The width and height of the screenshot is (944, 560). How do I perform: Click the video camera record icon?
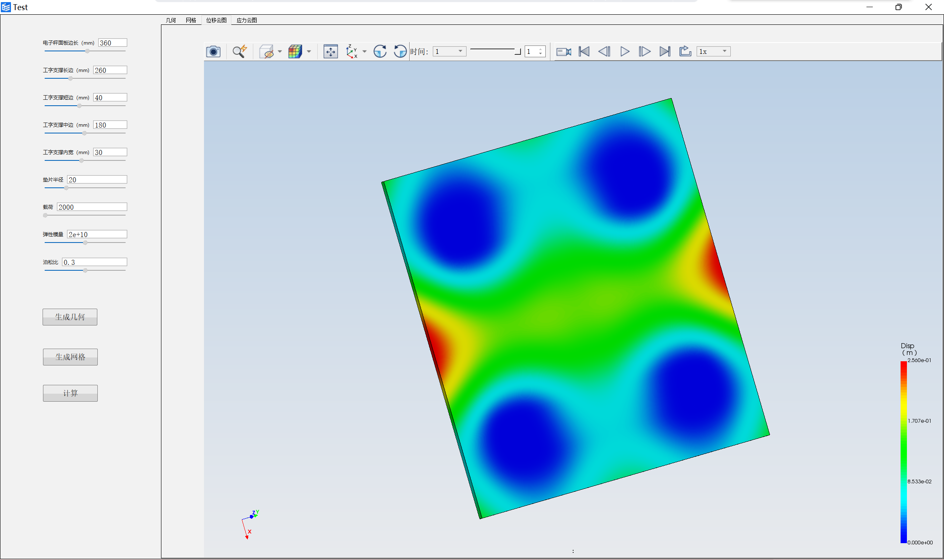[x=564, y=51]
